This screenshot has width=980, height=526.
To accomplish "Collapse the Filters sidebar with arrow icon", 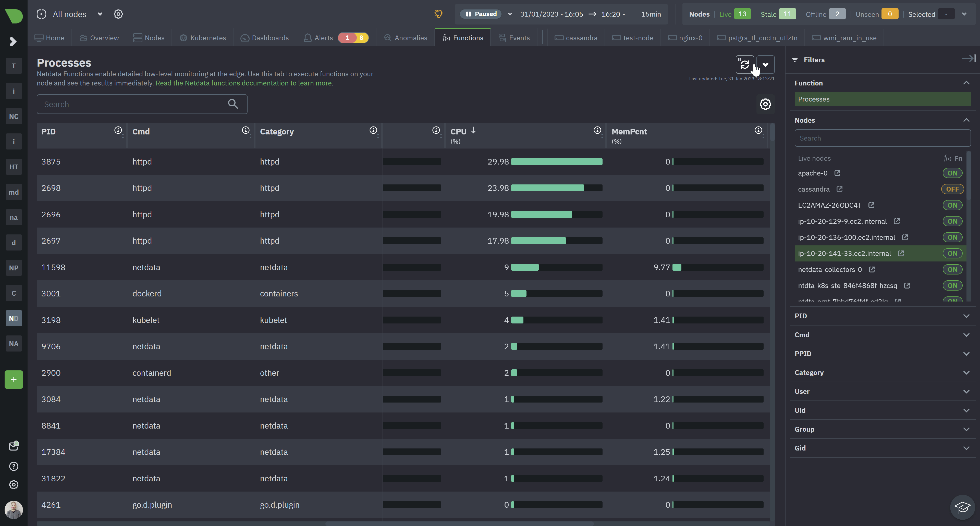I will 969,59.
